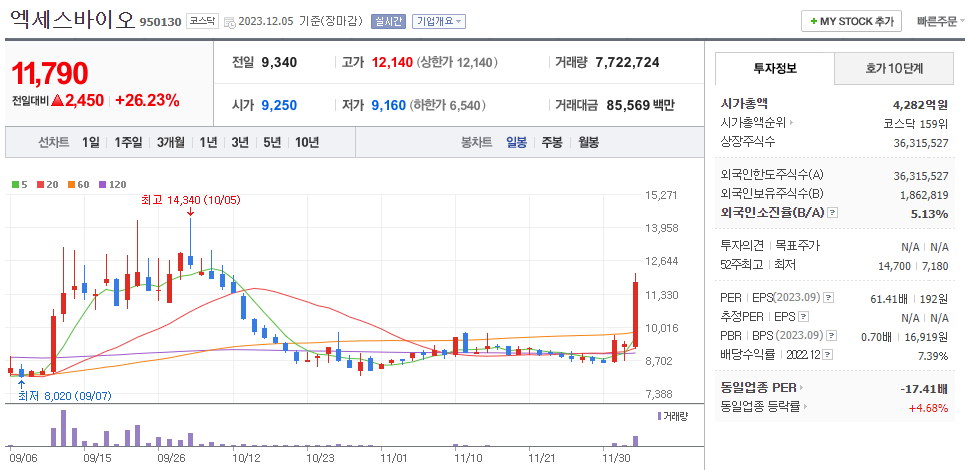Click the large red candle on latest day
Screen dimensions: 968x470
coord(635,314)
